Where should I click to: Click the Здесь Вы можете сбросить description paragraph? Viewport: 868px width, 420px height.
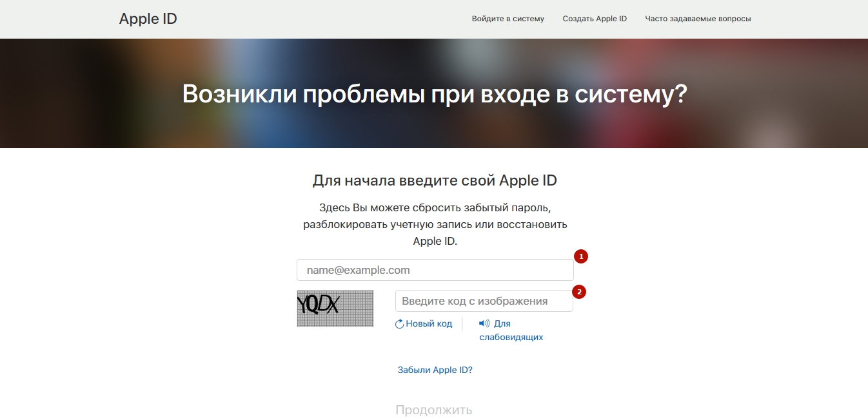435,225
